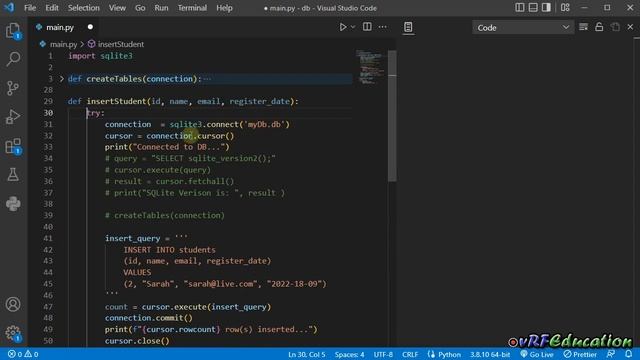Viewport: 640px width, 360px height.
Task: Click print("Connected to DB...") line
Action: [167, 147]
